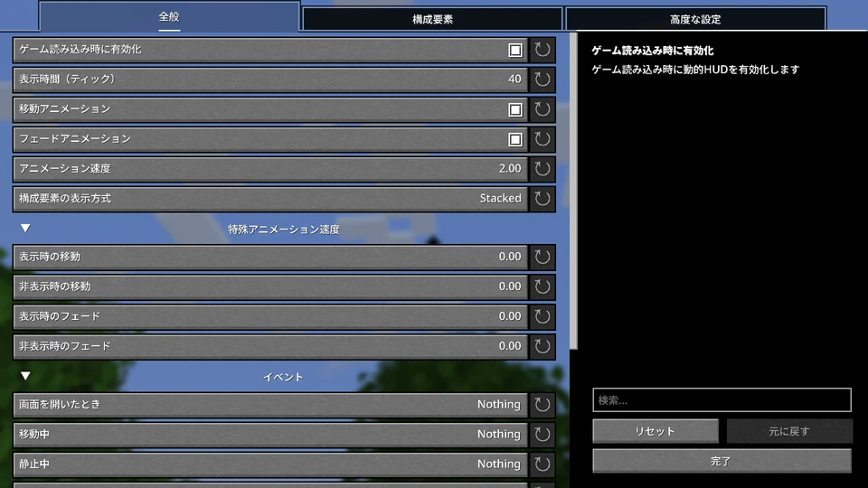Switch to 全般 tab
Image resolution: width=868 pixels, height=488 pixels.
tap(169, 16)
